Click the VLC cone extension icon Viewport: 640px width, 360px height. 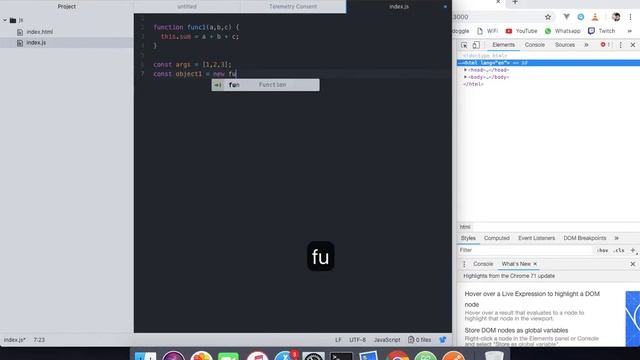tap(595, 17)
